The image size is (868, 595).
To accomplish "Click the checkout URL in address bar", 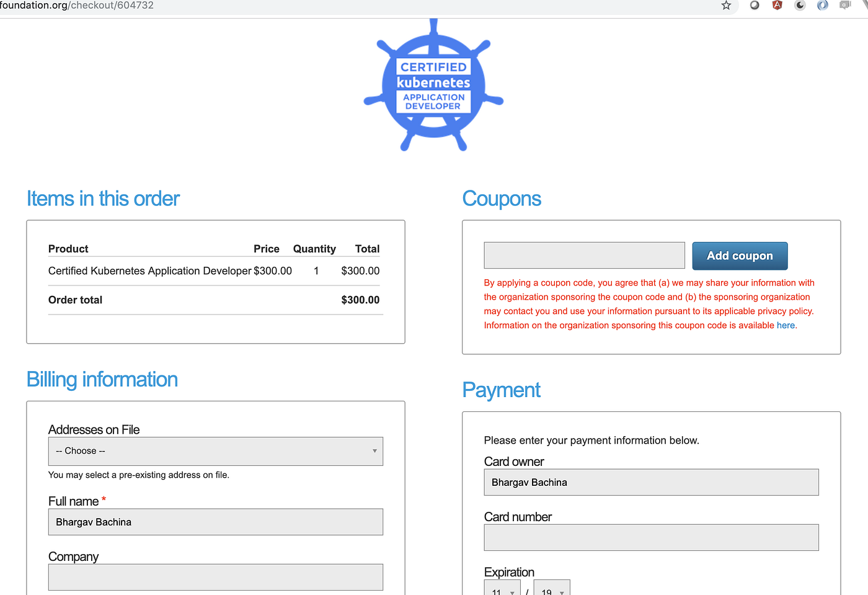I will coord(77,6).
